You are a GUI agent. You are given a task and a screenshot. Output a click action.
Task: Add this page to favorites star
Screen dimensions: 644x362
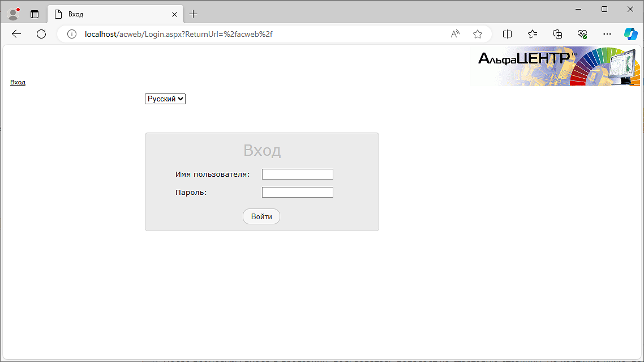(477, 34)
